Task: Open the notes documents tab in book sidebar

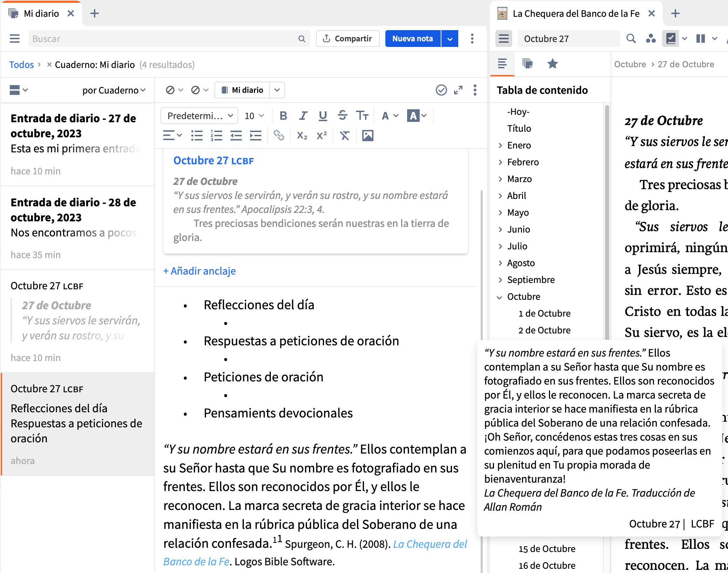Action: 527,64
